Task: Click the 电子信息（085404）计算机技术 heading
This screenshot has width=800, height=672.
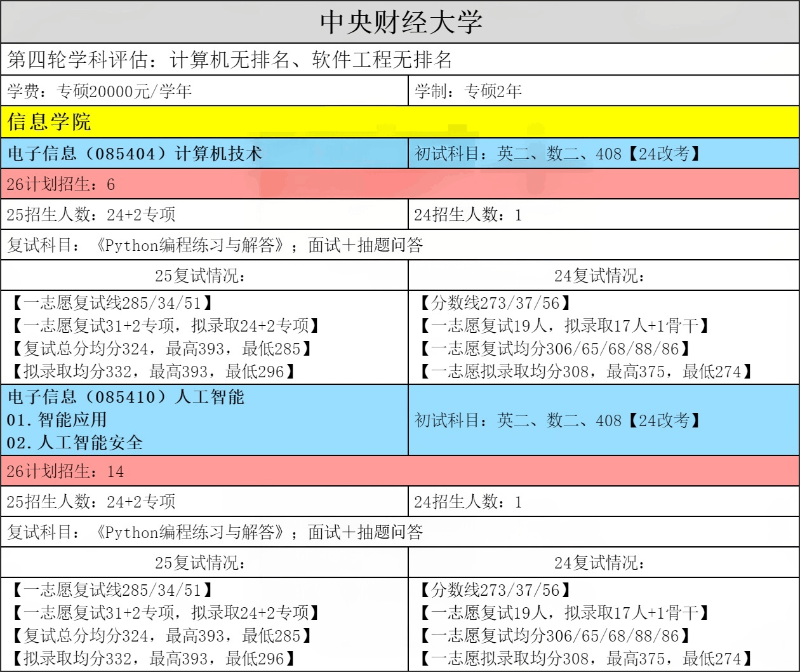Action: (135, 154)
